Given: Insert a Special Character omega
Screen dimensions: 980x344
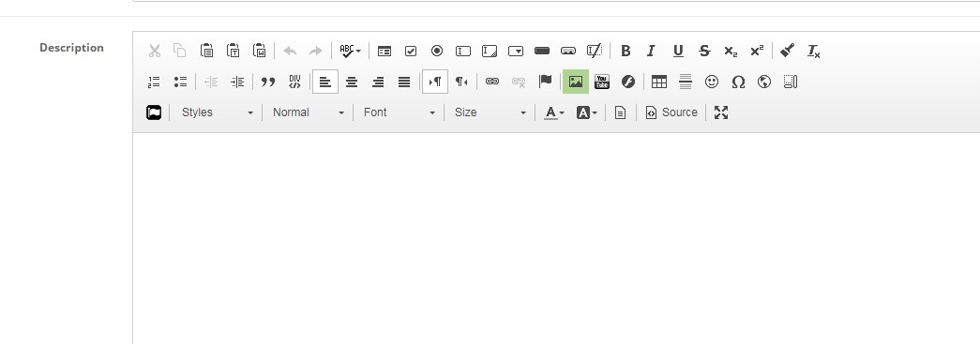Looking at the screenshot, I should coord(738,82).
